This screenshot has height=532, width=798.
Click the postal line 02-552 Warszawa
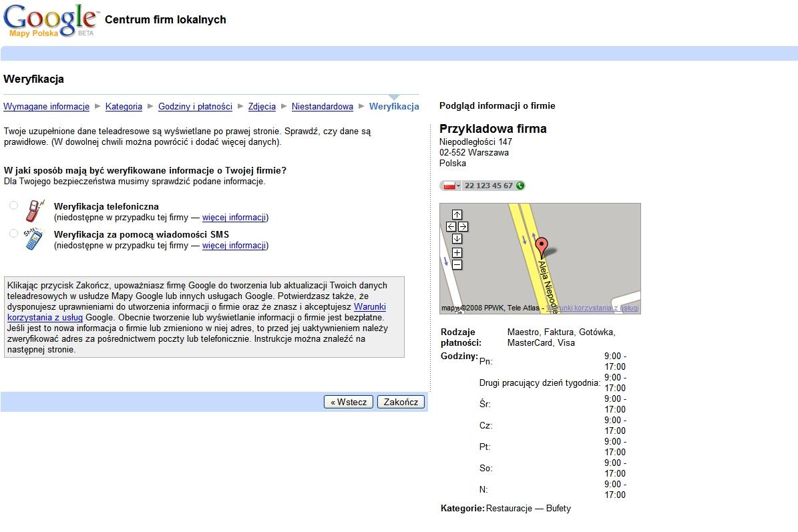pyautogui.click(x=474, y=153)
